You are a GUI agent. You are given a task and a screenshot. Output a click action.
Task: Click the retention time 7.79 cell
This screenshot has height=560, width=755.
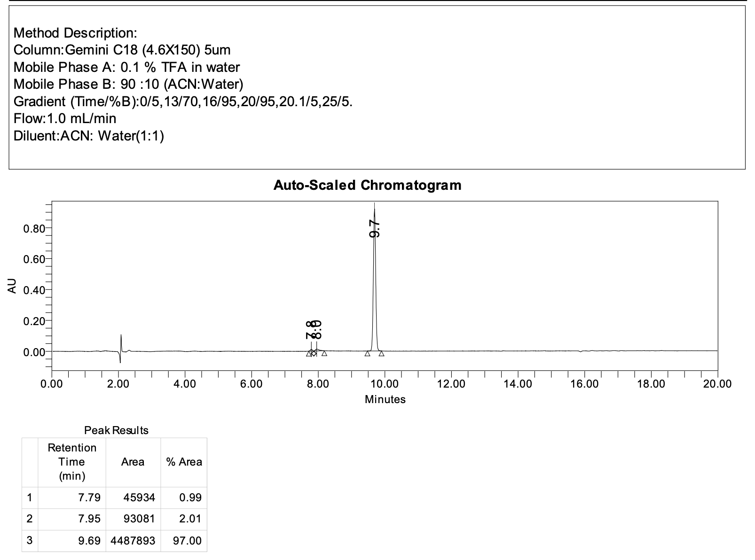pos(89,498)
